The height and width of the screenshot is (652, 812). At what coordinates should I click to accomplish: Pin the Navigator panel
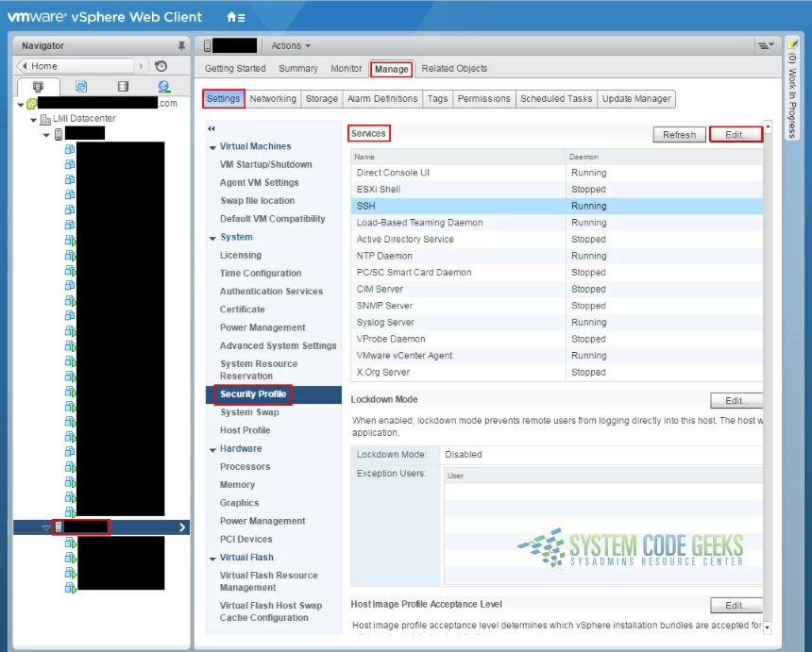[x=181, y=46]
